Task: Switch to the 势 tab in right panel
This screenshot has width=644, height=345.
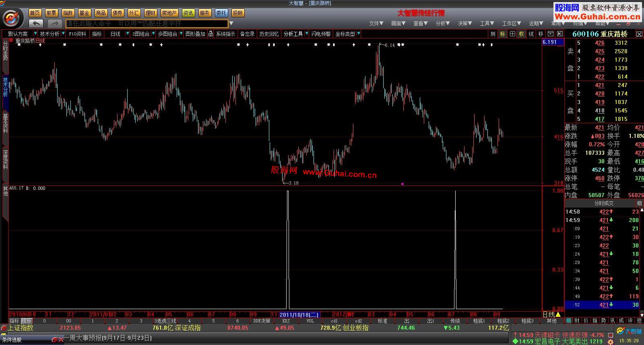Action: point(603,320)
